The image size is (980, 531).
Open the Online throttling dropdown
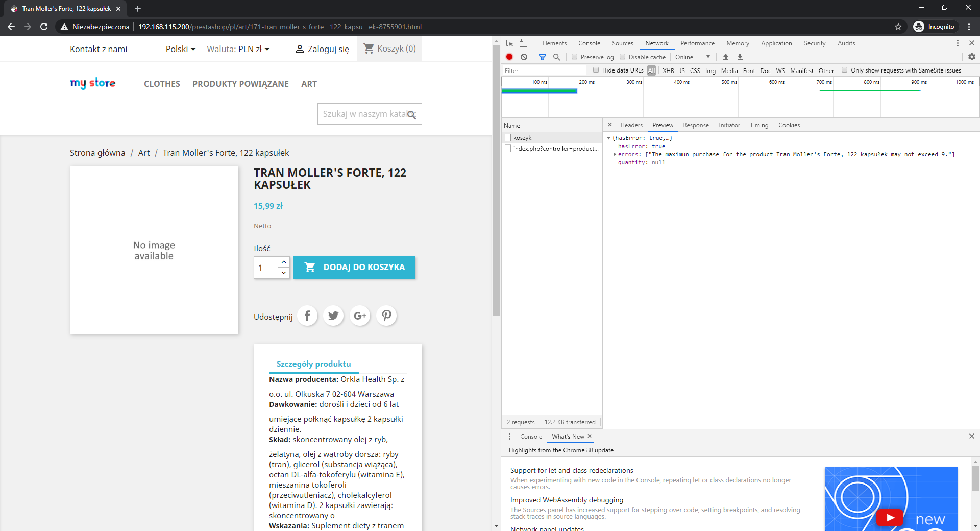[692, 57]
